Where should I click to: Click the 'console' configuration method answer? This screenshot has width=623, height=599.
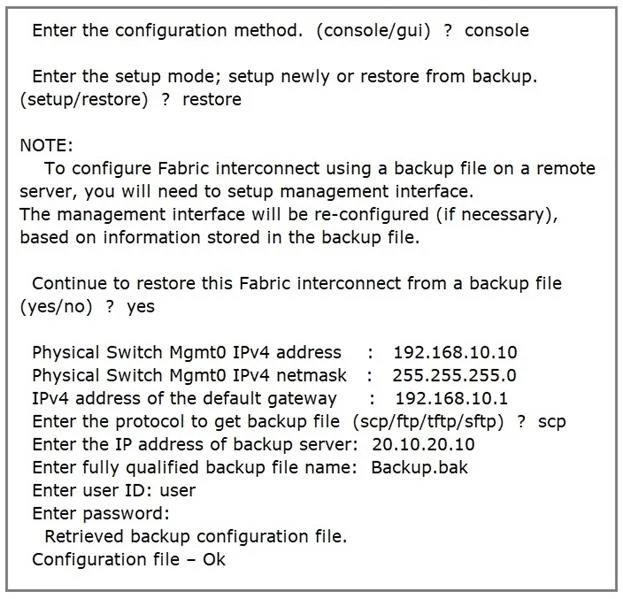pyautogui.click(x=497, y=31)
